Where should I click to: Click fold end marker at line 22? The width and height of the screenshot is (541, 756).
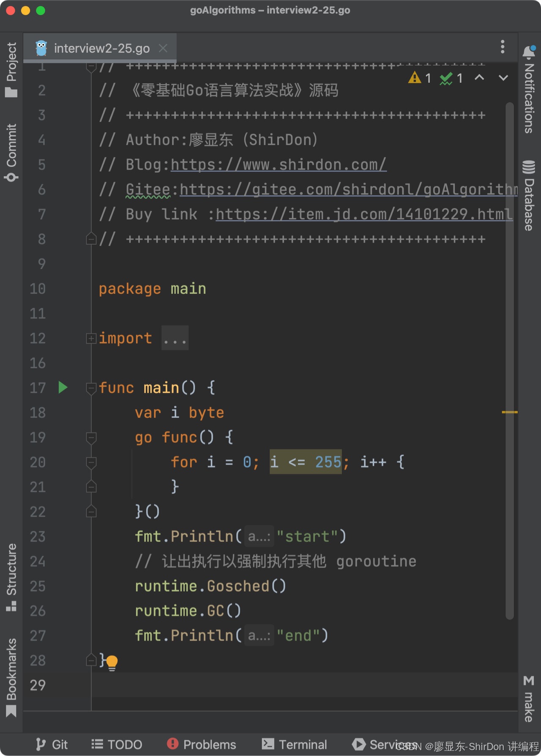pyautogui.click(x=91, y=512)
